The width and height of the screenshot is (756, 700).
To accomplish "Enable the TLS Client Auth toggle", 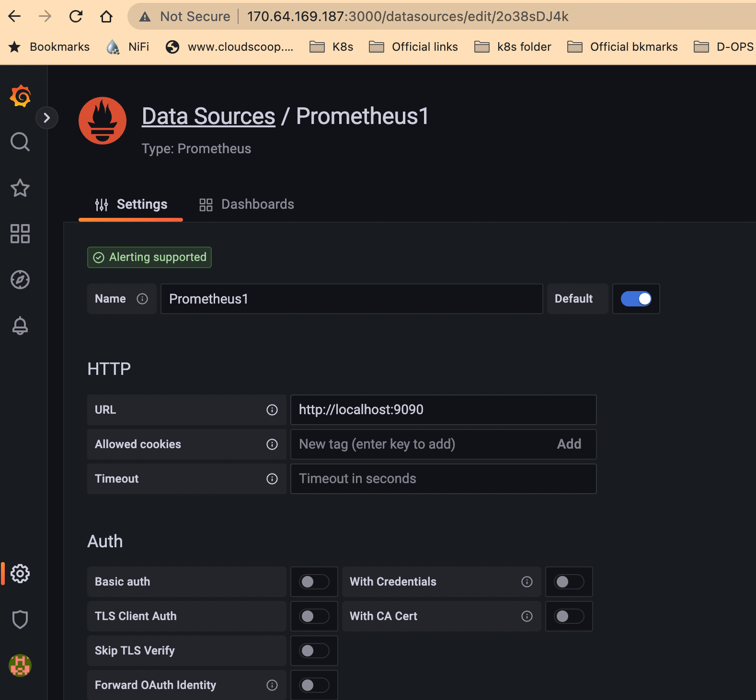I will (x=314, y=616).
